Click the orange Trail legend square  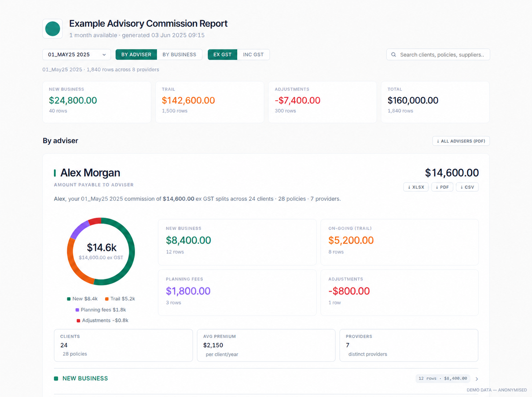pyautogui.click(x=107, y=299)
